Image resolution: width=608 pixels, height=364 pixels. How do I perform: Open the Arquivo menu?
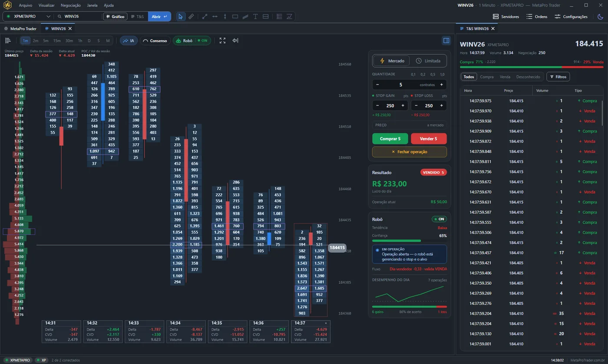(x=25, y=5)
